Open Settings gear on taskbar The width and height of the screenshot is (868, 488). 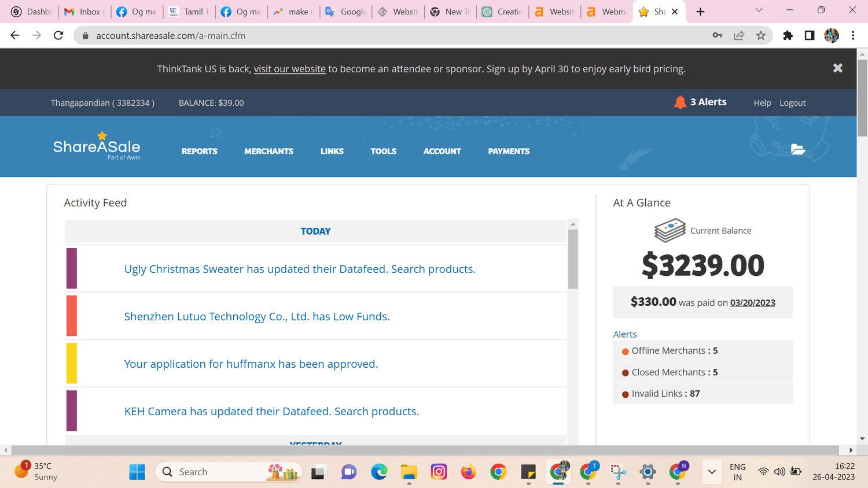(648, 472)
